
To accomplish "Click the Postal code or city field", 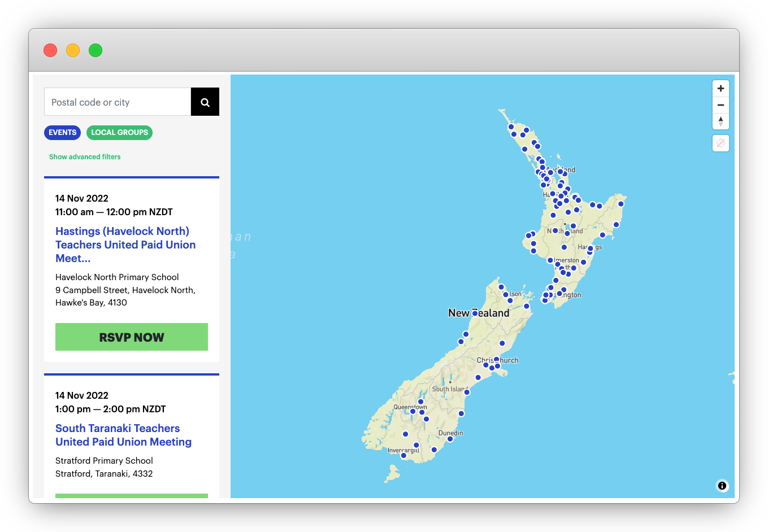I will point(117,102).
